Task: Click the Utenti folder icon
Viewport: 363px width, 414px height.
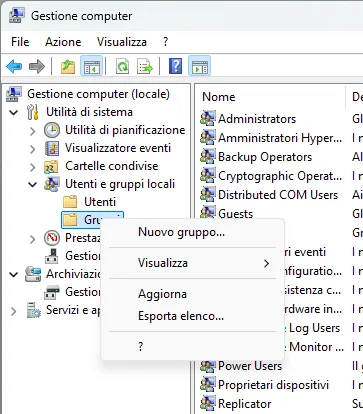Action: [x=70, y=202]
